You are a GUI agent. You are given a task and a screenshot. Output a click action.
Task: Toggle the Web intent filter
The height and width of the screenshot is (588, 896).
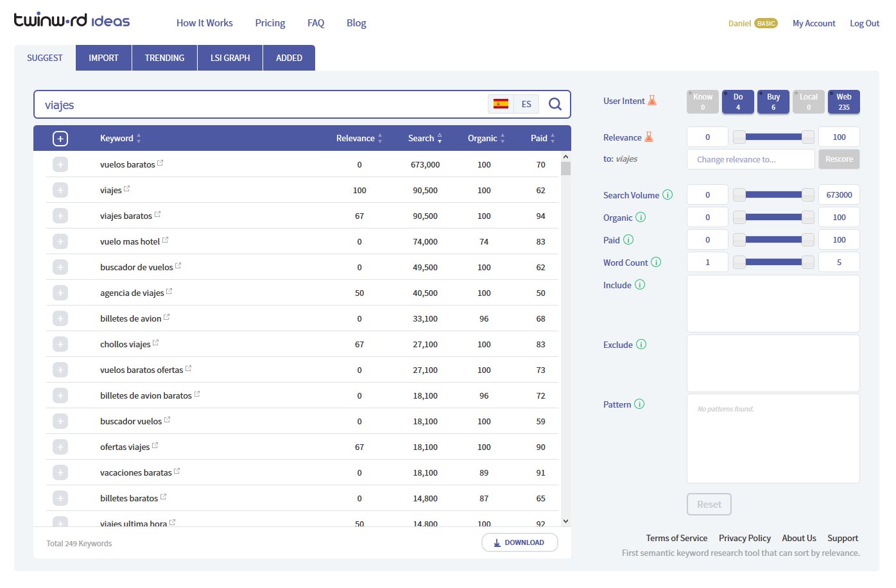pos(844,101)
